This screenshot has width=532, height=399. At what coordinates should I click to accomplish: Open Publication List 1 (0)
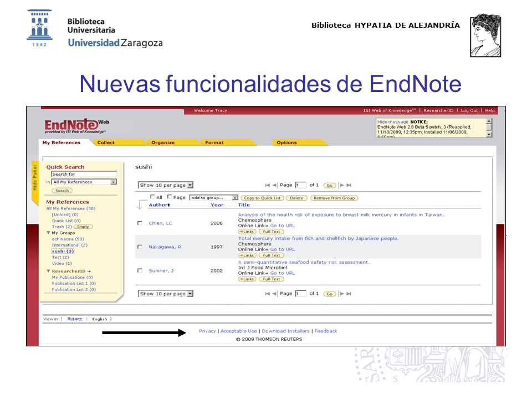(74, 284)
